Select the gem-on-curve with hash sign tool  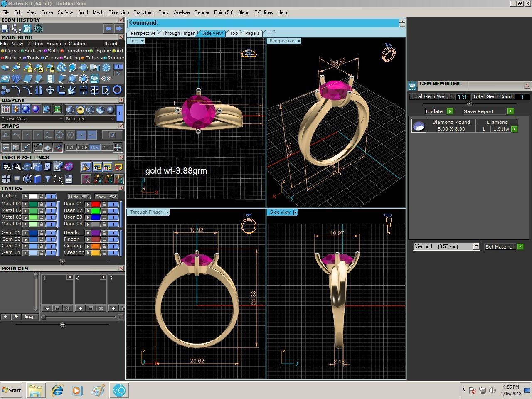[x=39, y=68]
